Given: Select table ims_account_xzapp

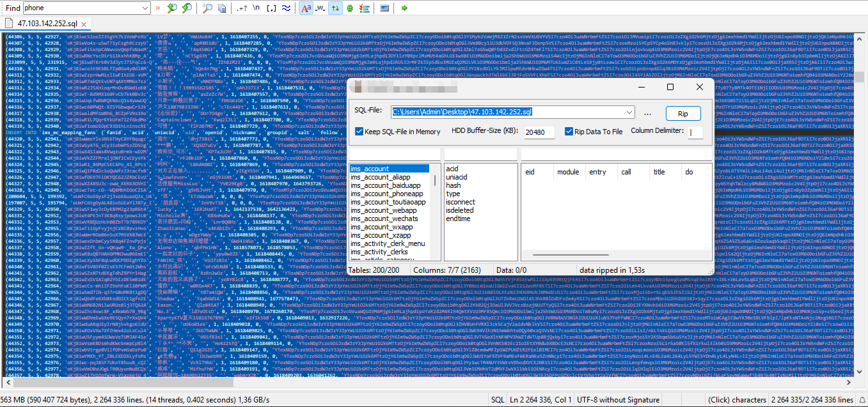Looking at the screenshot, I should pyautogui.click(x=389, y=235).
